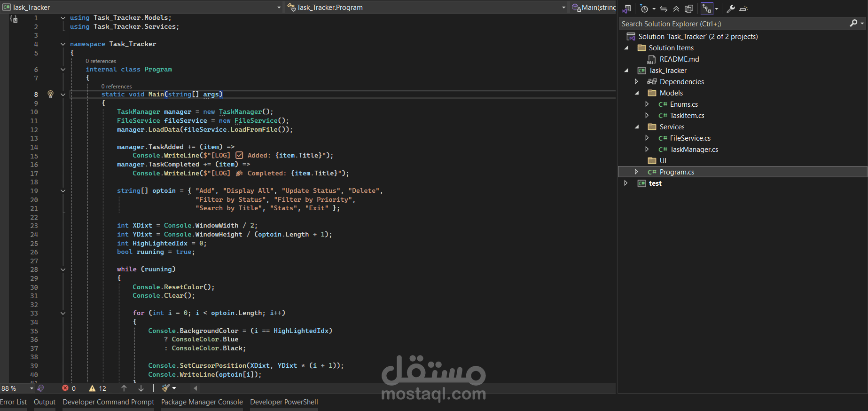Click the lightbulb quick actions icon on line 8
Screen dimensions: 868x411
pyautogui.click(x=50, y=94)
